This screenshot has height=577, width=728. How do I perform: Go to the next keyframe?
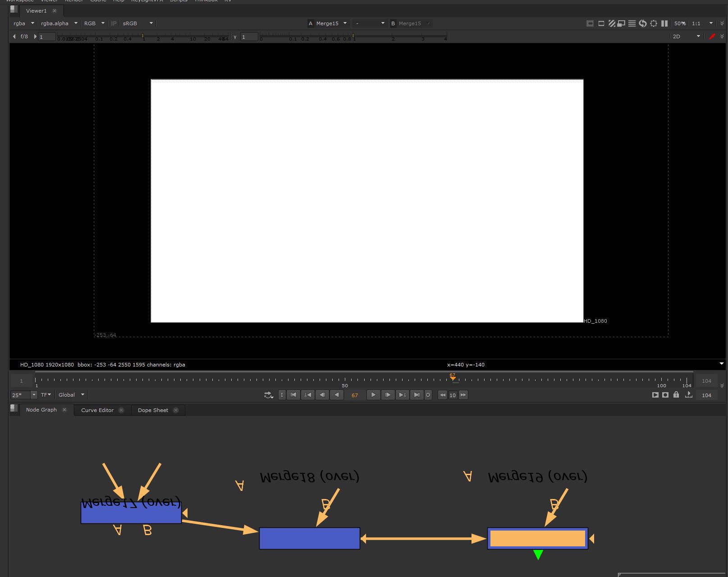(x=402, y=395)
